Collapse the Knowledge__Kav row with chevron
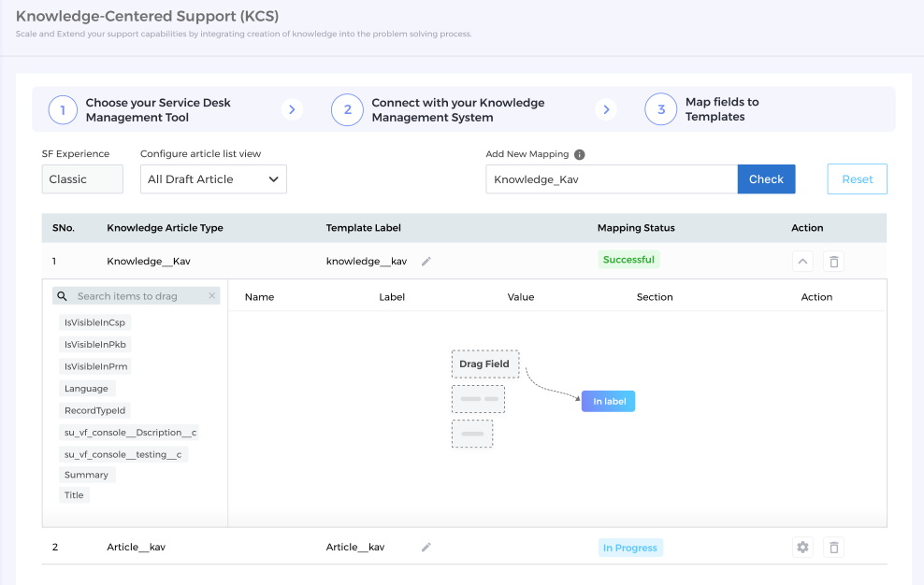Screen dimensions: 924x585 tap(802, 262)
